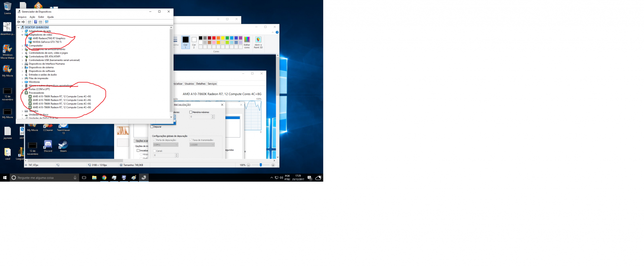644x266 pixels.
Task: Expand Controladores USB node
Action: pyautogui.click(x=22, y=60)
